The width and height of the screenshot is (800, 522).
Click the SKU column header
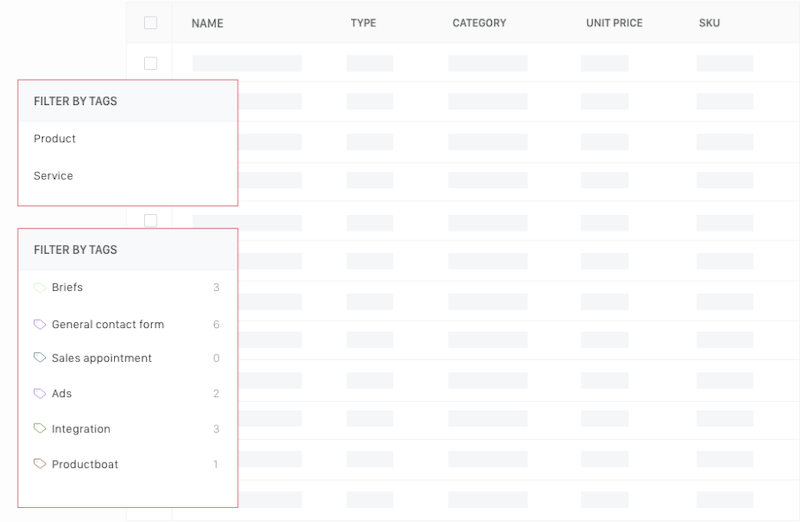point(709,23)
